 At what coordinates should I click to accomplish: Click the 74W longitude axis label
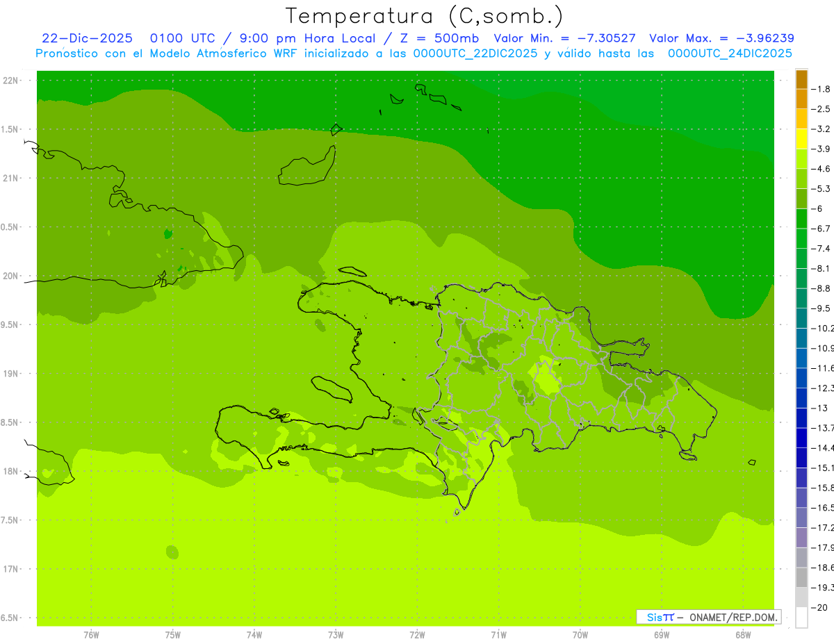[x=254, y=635]
